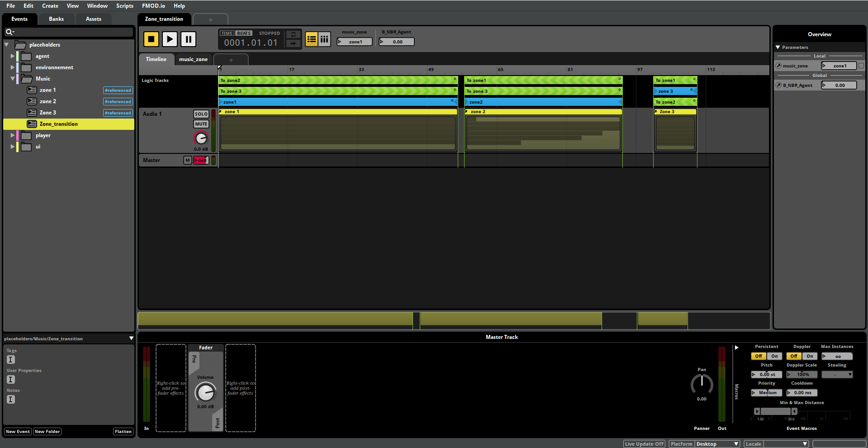868x448 pixels.
Task: Toggle follow-cursor arrow icon in transport
Action: coord(293,43)
